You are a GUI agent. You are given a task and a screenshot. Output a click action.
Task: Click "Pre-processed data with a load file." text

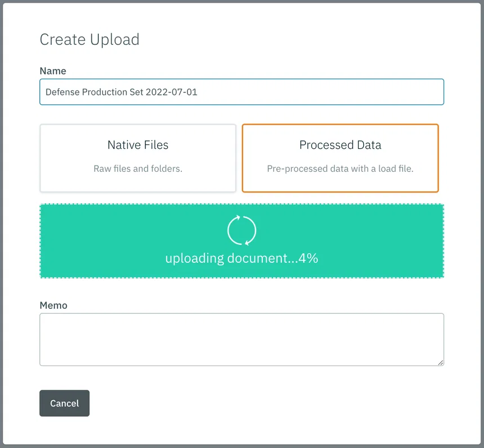(x=340, y=168)
